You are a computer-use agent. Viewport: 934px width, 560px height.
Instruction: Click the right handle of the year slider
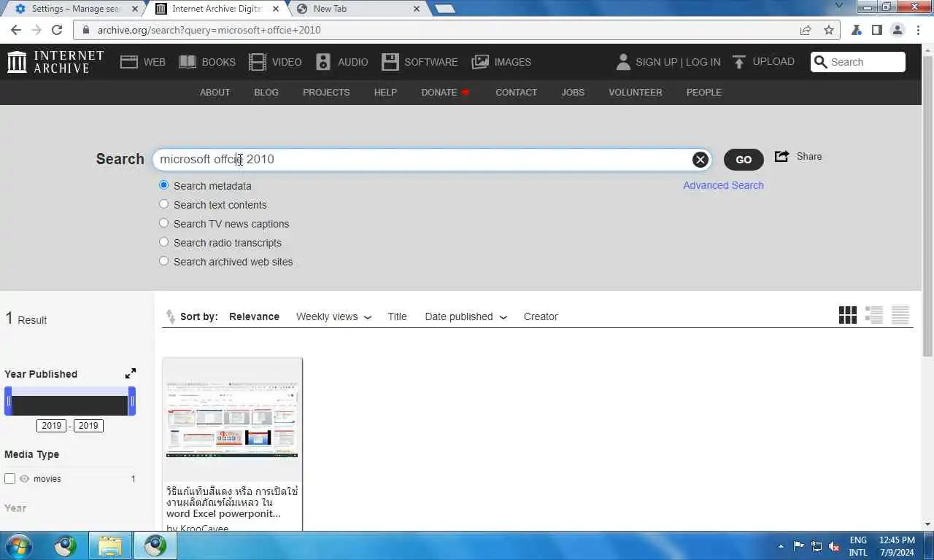[x=132, y=401]
